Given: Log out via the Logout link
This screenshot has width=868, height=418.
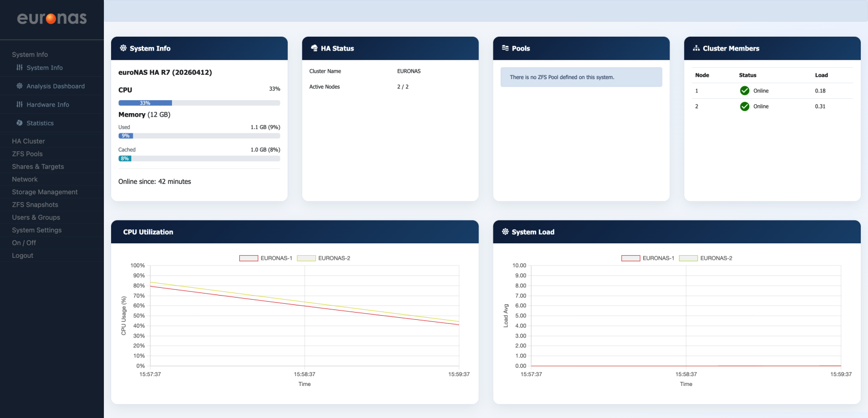Looking at the screenshot, I should click(x=23, y=256).
